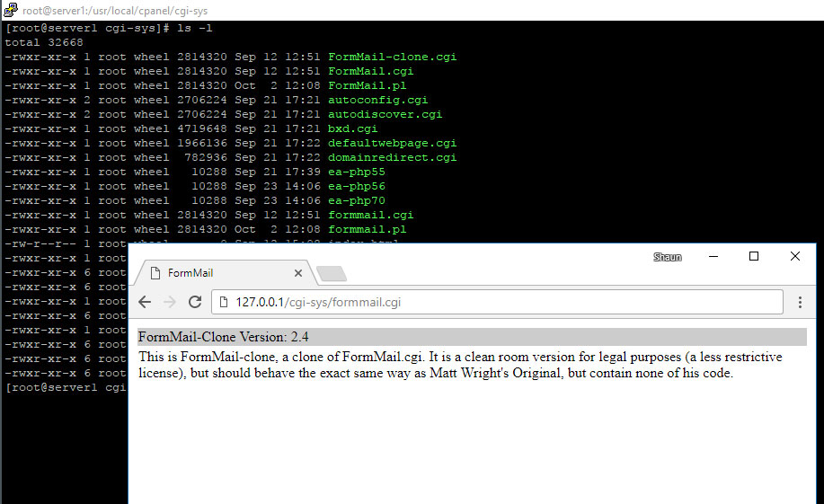Click the 'ls -l' command in terminal
This screenshot has height=504, width=824.
[x=194, y=28]
